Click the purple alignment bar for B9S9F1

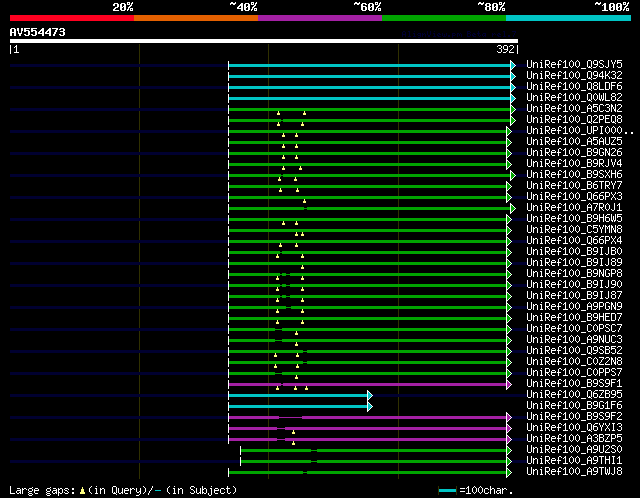(x=367, y=385)
